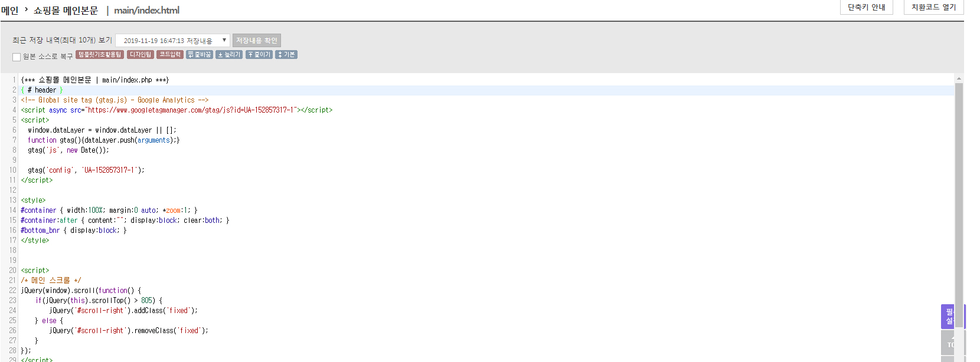The height and width of the screenshot is (362, 980).
Task: Click the 코드입력 code input tag
Action: [170, 55]
